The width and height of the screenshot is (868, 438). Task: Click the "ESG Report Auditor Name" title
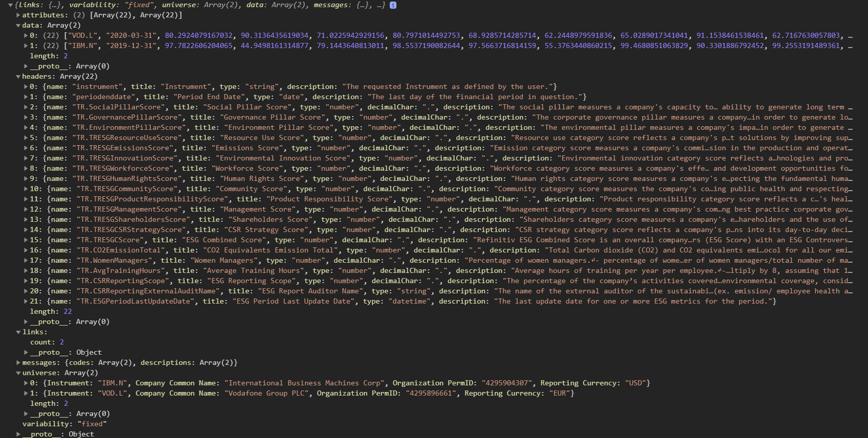(x=310, y=291)
